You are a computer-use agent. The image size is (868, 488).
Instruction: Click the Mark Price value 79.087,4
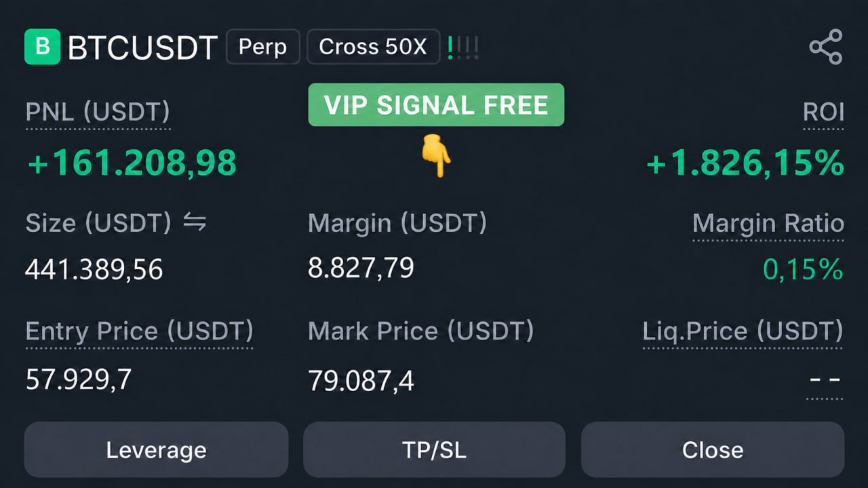361,381
